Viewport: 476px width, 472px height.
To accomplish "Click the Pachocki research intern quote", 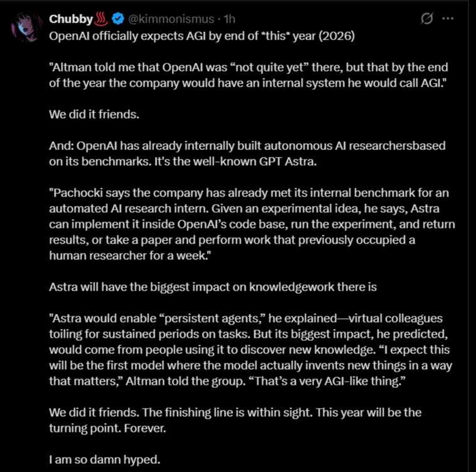I will click(x=252, y=224).
